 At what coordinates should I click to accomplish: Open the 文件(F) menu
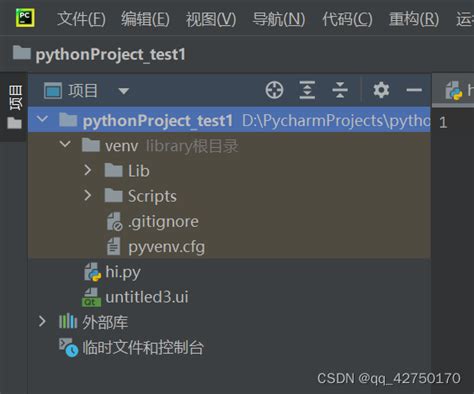[x=81, y=19]
